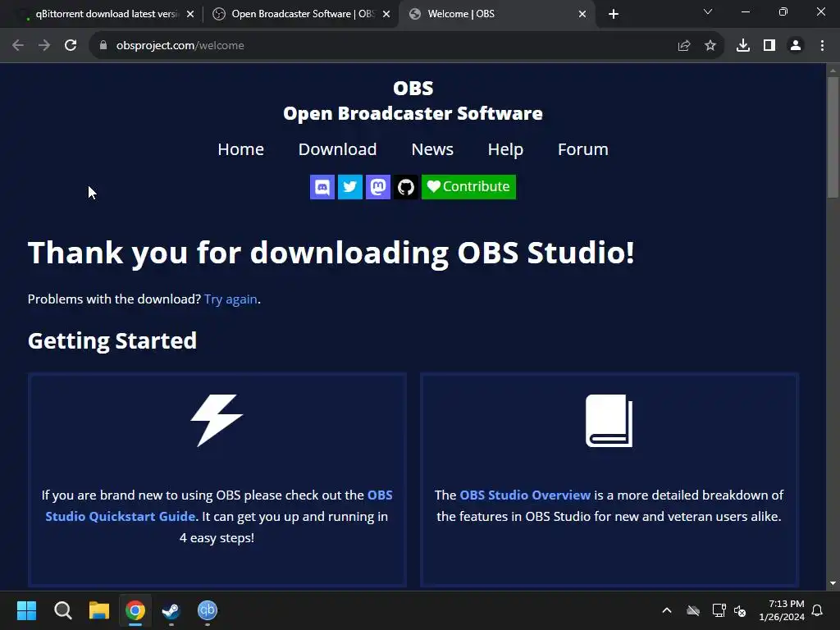Close the Open Broadcaster Software tab
Image resolution: width=840 pixels, height=630 pixels.
[x=386, y=15]
